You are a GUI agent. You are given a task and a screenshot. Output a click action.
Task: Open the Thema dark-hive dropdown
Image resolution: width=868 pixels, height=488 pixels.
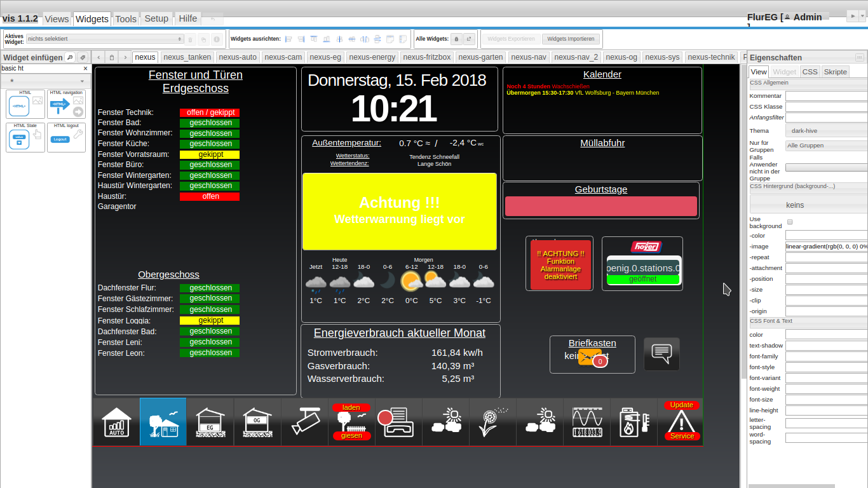(826, 131)
